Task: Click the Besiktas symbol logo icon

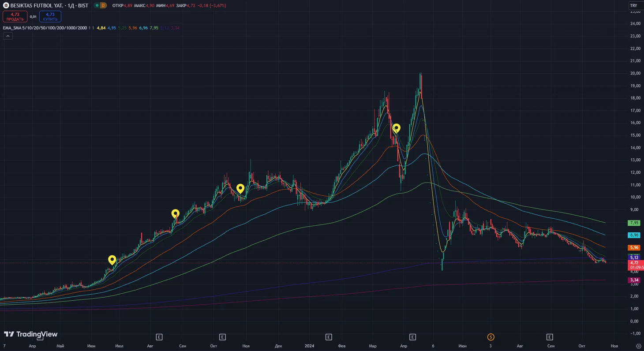Action: (x=6, y=5)
